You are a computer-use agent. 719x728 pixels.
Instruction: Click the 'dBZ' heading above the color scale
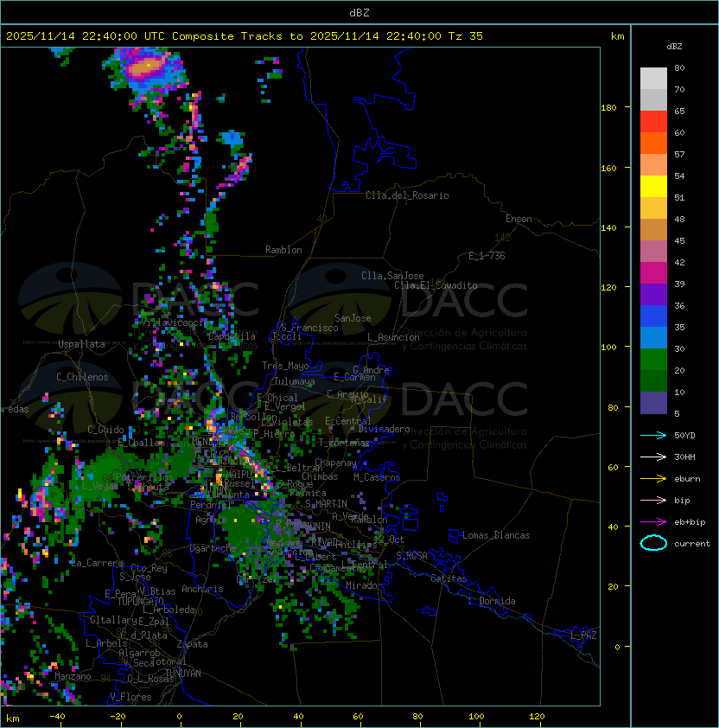tap(674, 47)
